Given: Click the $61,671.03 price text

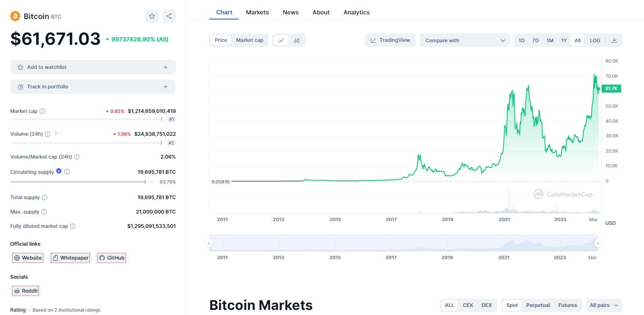Looking at the screenshot, I should tap(55, 39).
